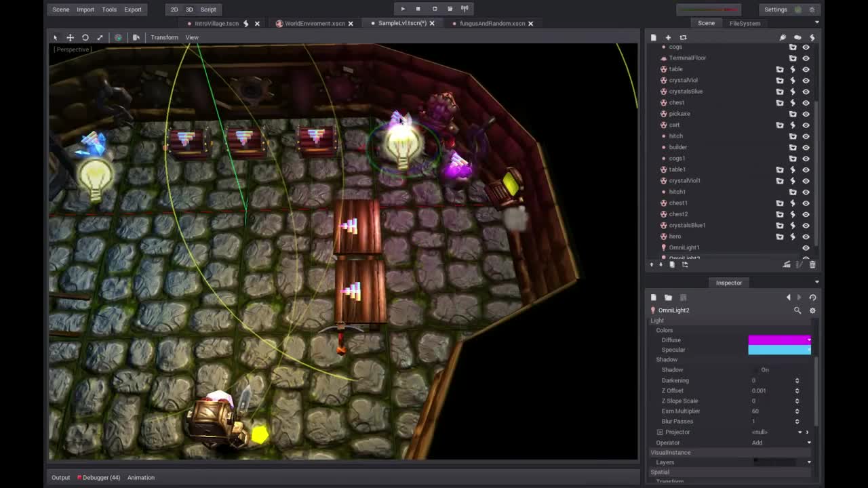Switch to the FileSystem dock tab
868x488 pixels.
coord(745,23)
